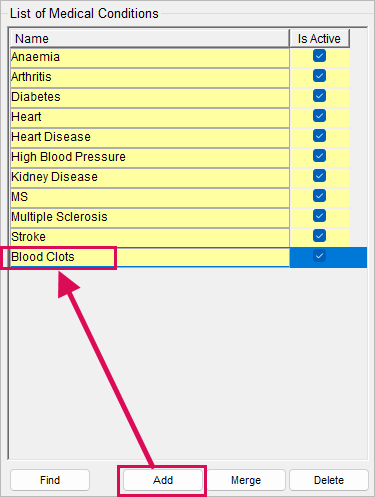Click the Add button
Screen dimensions: 375x497
tap(163, 480)
